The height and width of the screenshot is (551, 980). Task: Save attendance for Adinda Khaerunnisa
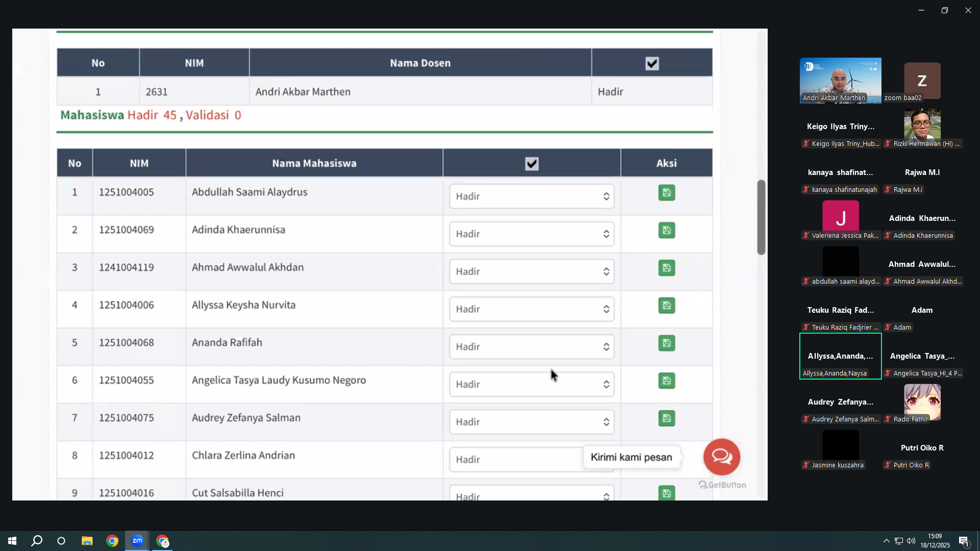pyautogui.click(x=667, y=231)
